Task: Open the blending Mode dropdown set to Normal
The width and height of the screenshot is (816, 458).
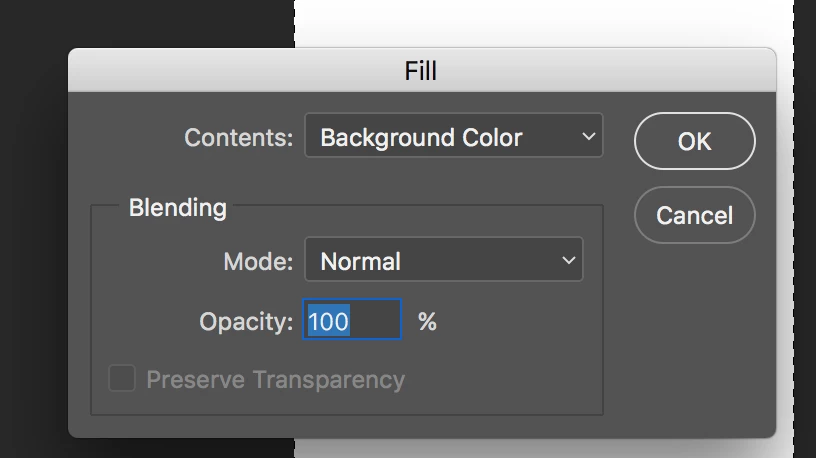Action: pyautogui.click(x=444, y=259)
